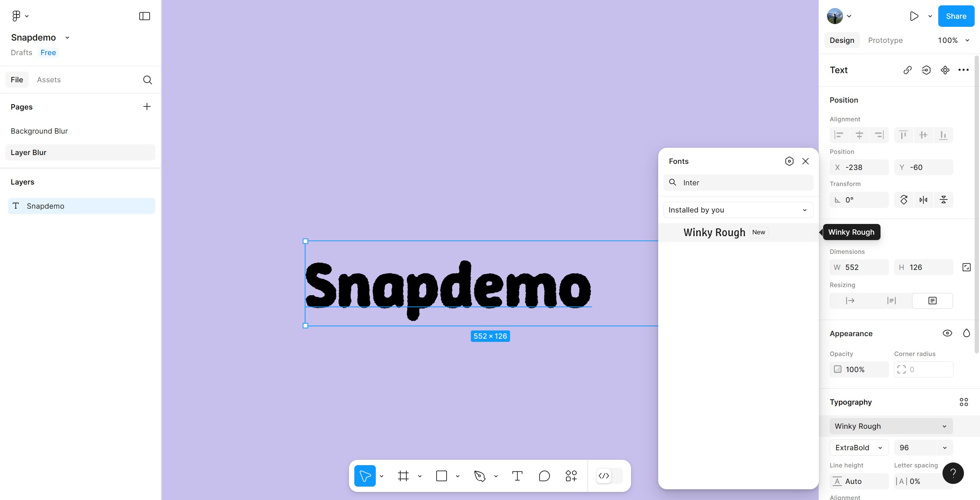Image resolution: width=980 pixels, height=500 pixels.
Task: Open Winky Rough font family dropdown
Action: click(891, 426)
